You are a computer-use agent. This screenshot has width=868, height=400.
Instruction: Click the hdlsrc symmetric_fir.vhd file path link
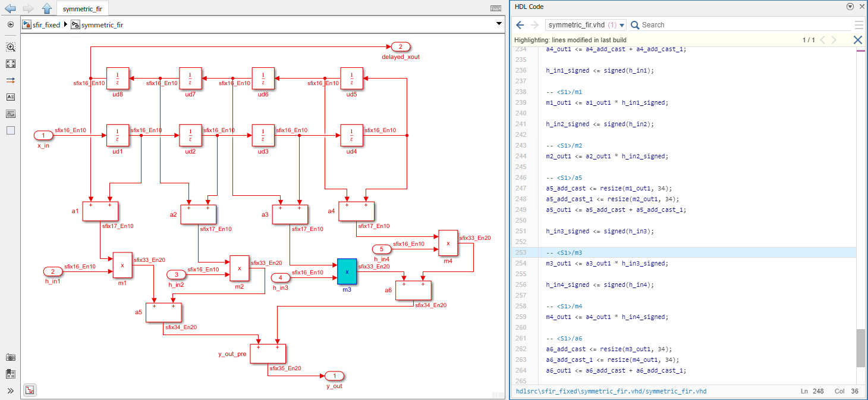click(611, 391)
